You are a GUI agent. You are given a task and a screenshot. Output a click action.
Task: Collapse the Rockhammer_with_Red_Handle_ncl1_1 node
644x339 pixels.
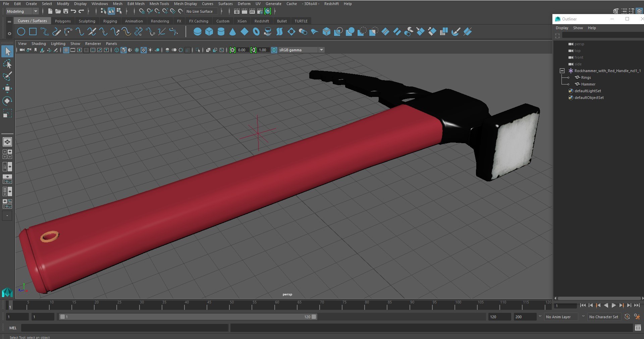point(562,71)
